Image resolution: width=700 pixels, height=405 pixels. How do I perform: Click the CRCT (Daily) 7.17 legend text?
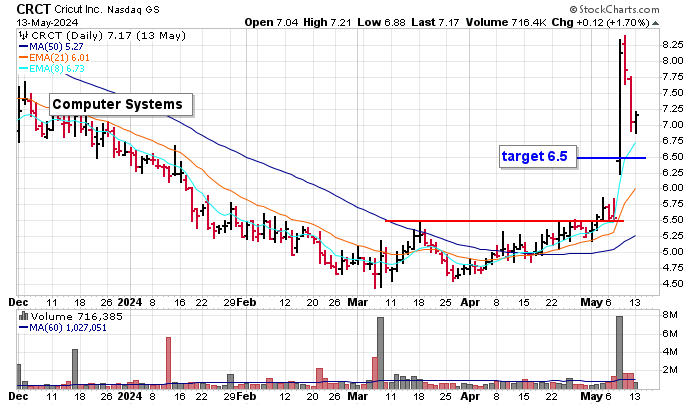tap(108, 36)
